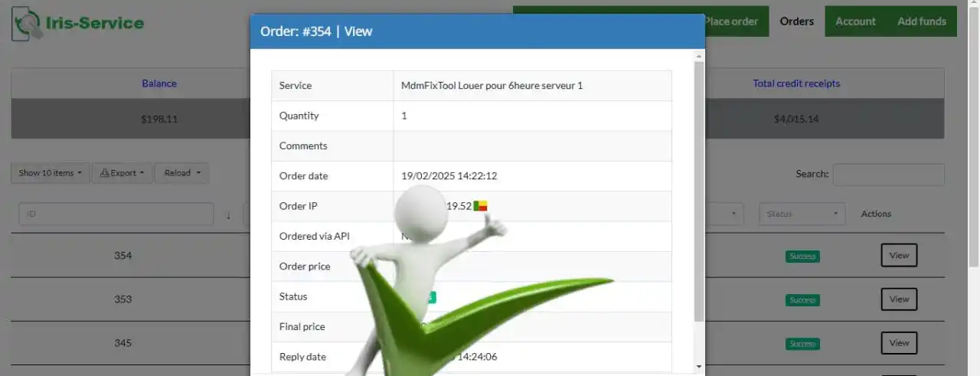Click the Order IP label
The width and height of the screenshot is (980, 376).
click(x=299, y=206)
